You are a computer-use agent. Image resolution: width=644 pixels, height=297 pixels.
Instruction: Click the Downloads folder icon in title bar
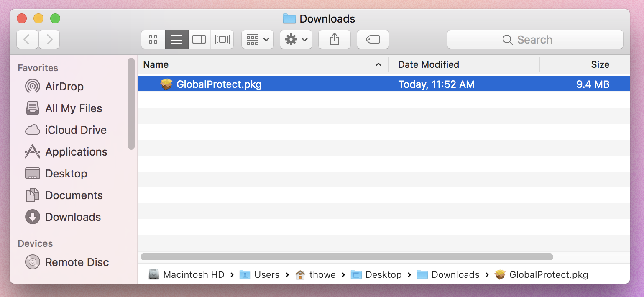pos(289,19)
